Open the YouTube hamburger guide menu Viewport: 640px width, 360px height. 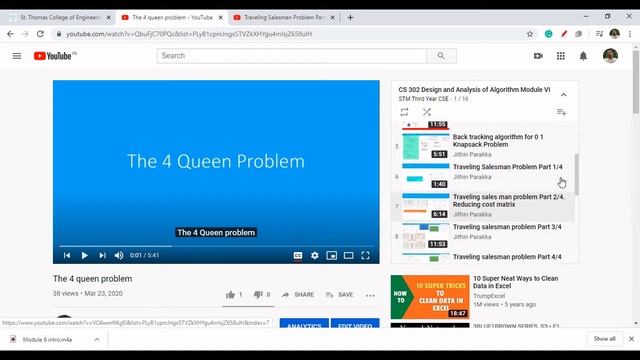click(x=17, y=56)
